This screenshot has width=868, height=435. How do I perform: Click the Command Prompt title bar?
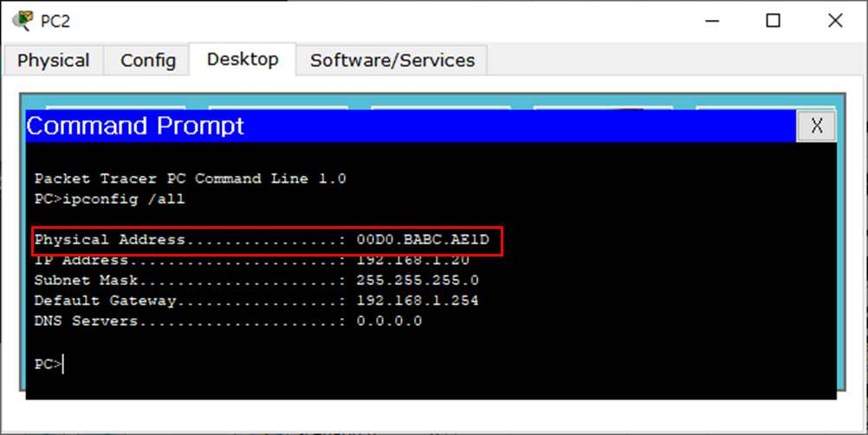pos(411,126)
